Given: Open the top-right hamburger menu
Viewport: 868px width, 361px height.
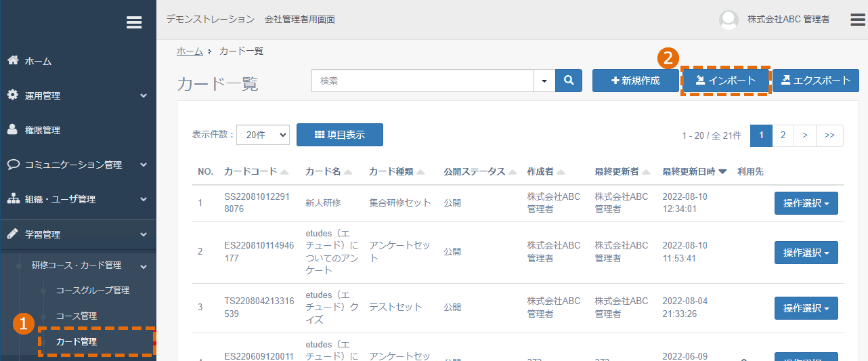Looking at the screenshot, I should (858, 20).
